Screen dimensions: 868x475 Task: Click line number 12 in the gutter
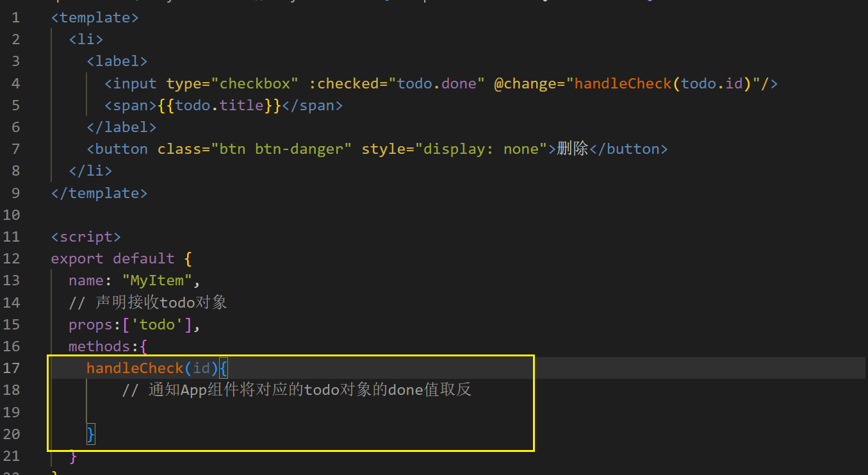[12, 258]
